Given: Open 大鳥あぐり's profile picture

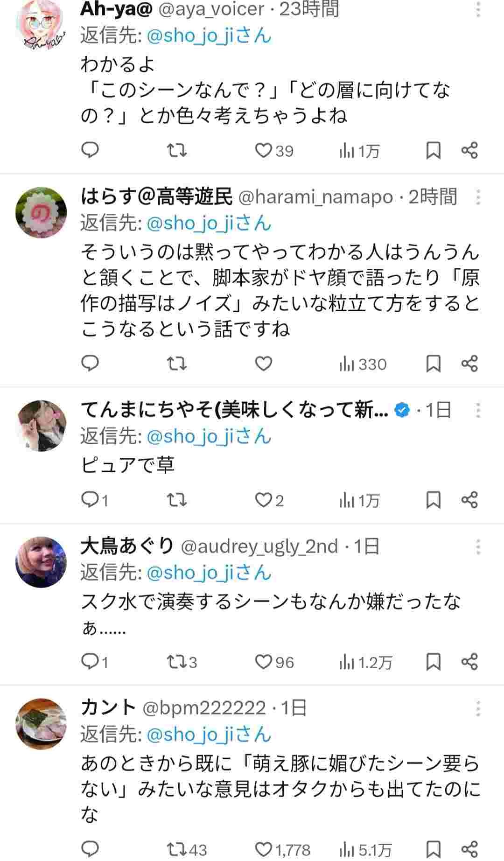Looking at the screenshot, I should point(41,562).
